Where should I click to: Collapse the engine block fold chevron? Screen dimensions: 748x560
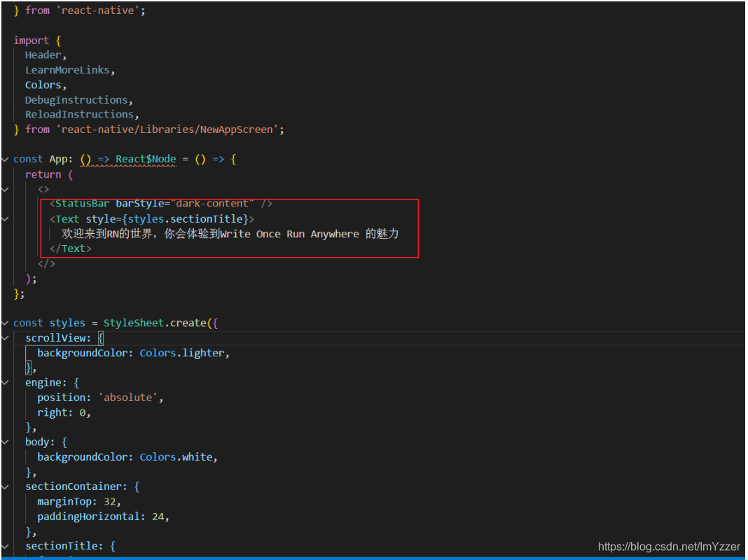[5, 383]
